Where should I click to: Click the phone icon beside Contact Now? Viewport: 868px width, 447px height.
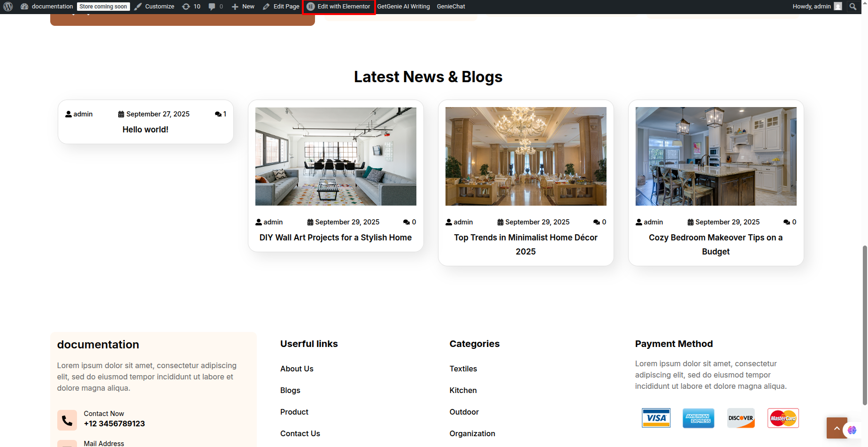[x=67, y=420]
